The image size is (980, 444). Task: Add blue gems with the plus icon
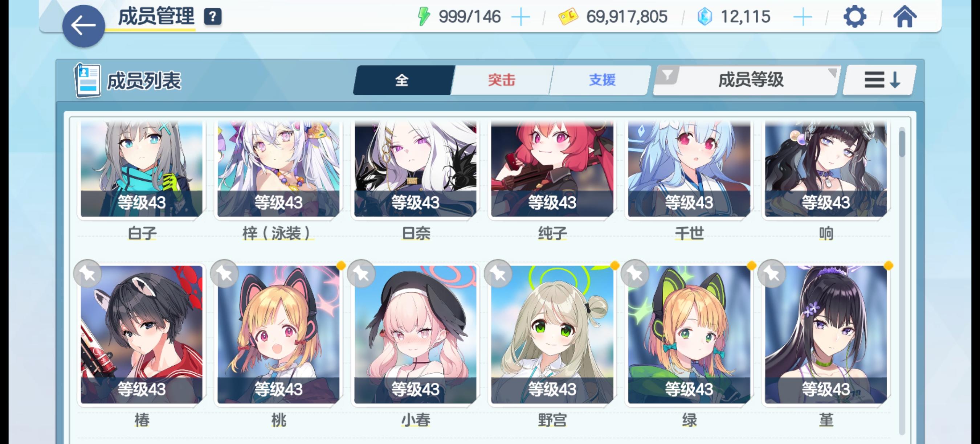point(803,17)
